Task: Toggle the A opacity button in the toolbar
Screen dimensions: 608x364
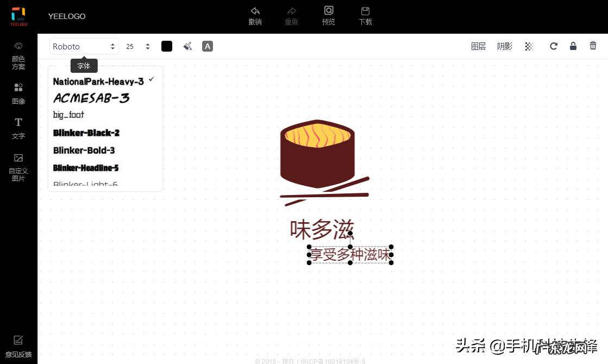Action: (x=207, y=46)
